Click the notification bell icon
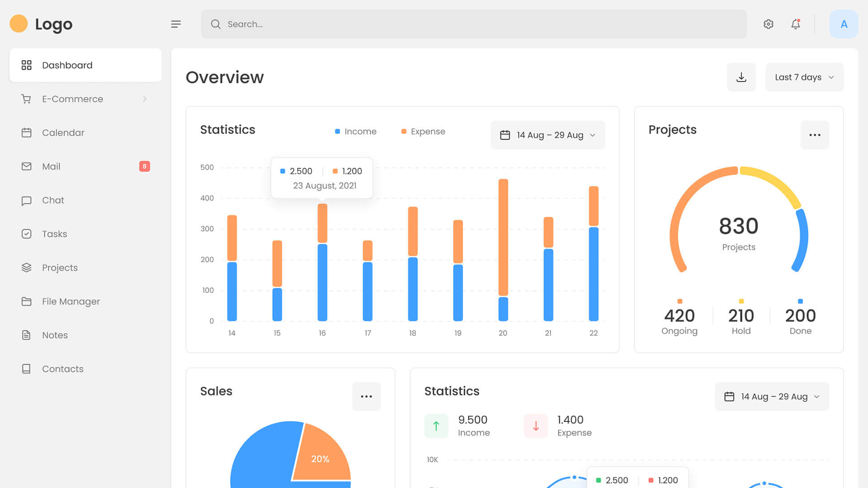 click(796, 24)
